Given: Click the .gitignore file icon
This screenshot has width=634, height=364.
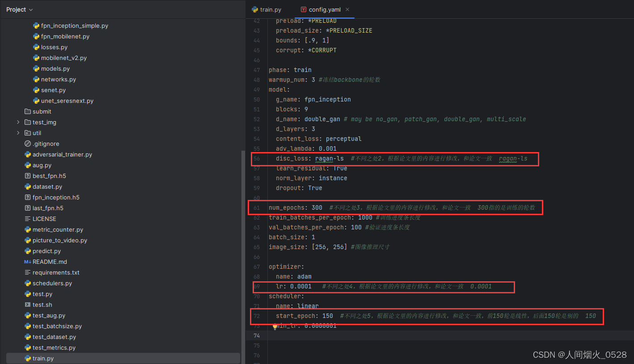Looking at the screenshot, I should [28, 144].
